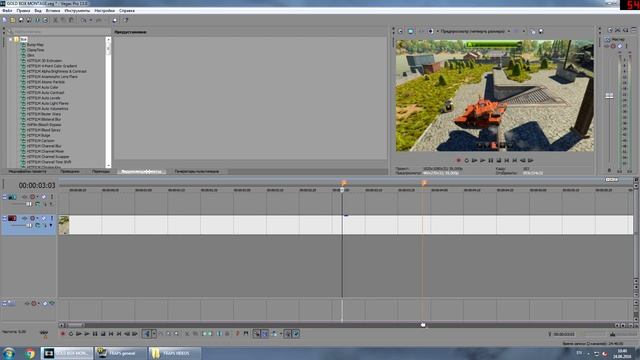The image size is (640, 360).
Task: Click Record in the bottom timeline transport
Action: click(62, 334)
